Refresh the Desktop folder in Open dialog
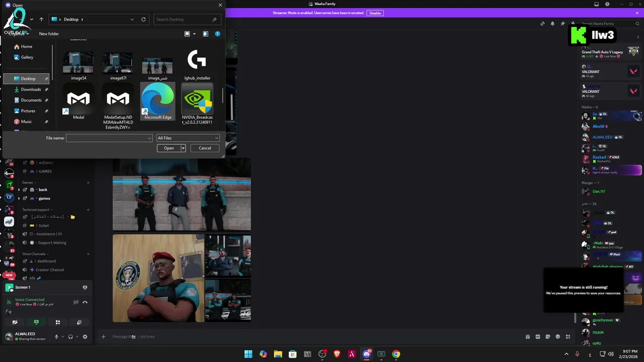Viewport: 644px width, 362px height. click(x=143, y=19)
